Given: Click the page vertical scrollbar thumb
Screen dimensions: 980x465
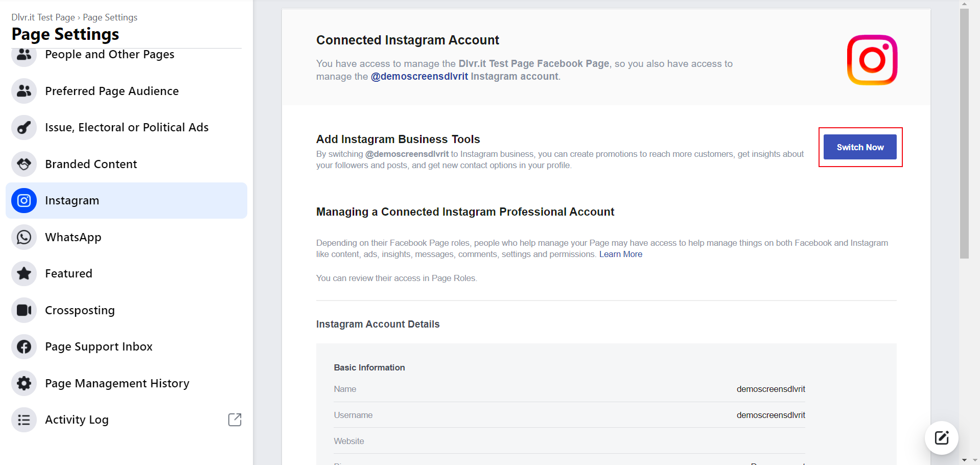Looking at the screenshot, I should [964, 133].
